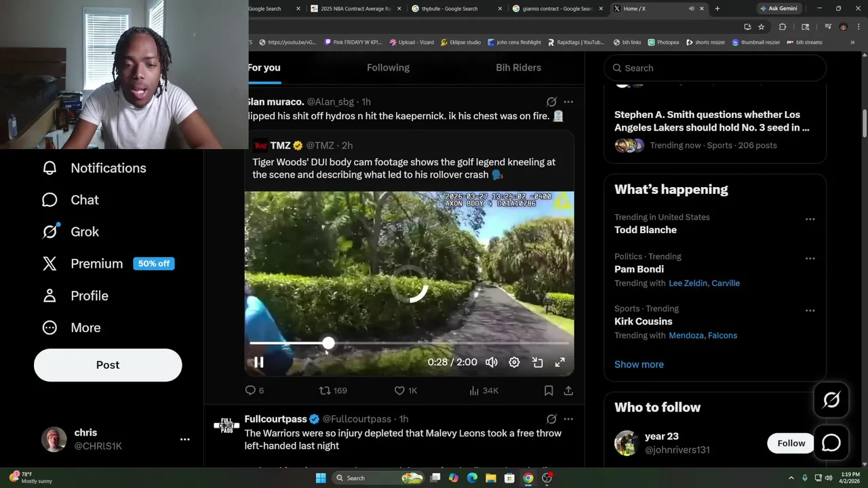Open new browser tab with plus
The width and height of the screenshot is (868, 488).
[x=717, y=9]
